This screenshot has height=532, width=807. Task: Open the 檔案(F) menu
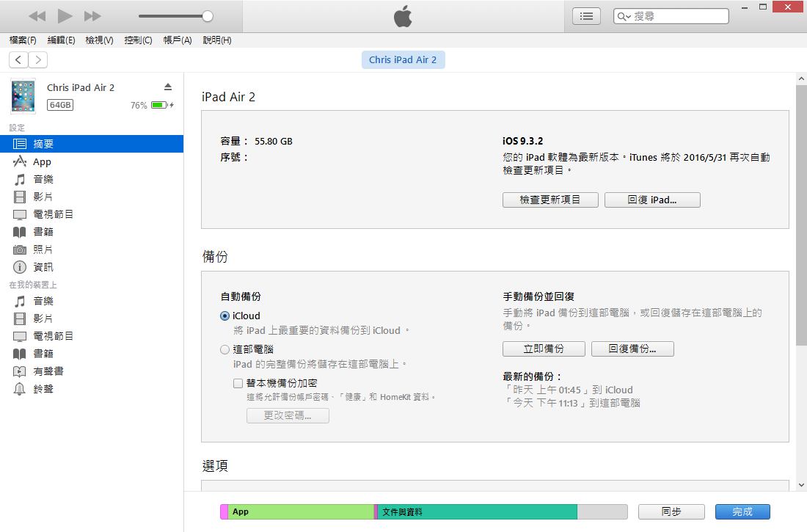(x=23, y=40)
